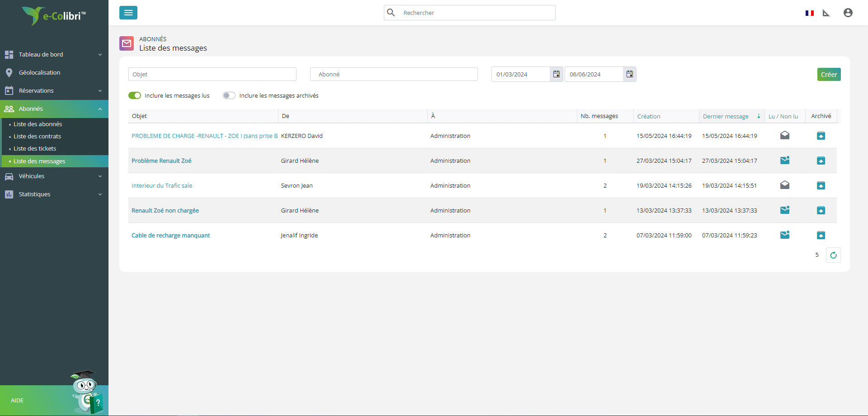Image resolution: width=868 pixels, height=416 pixels.
Task: Click the Nb. messages column header
Action: (599, 116)
